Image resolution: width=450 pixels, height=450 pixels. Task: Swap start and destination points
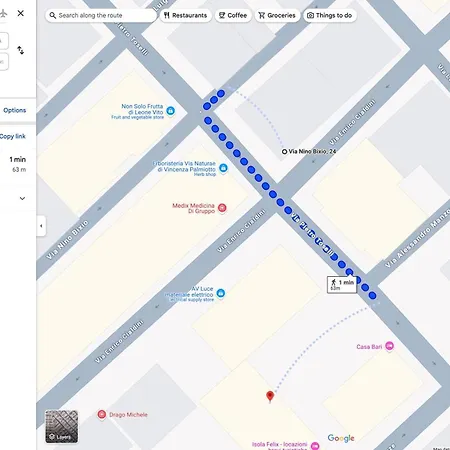(x=21, y=50)
